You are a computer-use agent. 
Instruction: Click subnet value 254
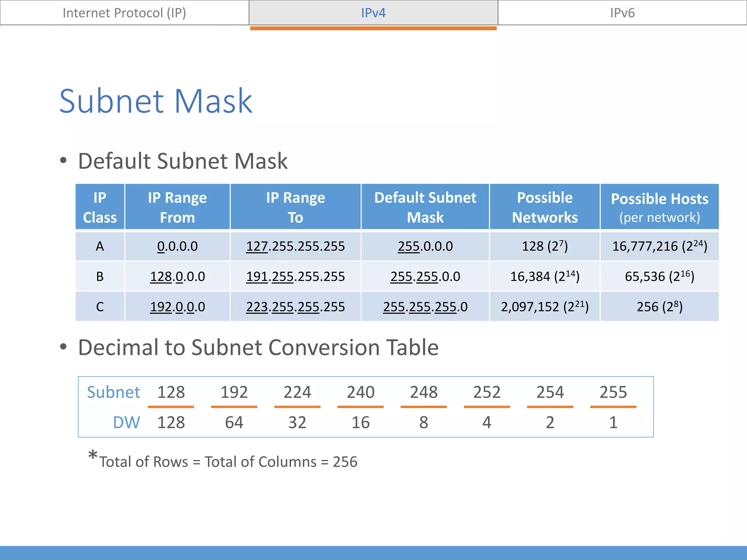pos(550,392)
